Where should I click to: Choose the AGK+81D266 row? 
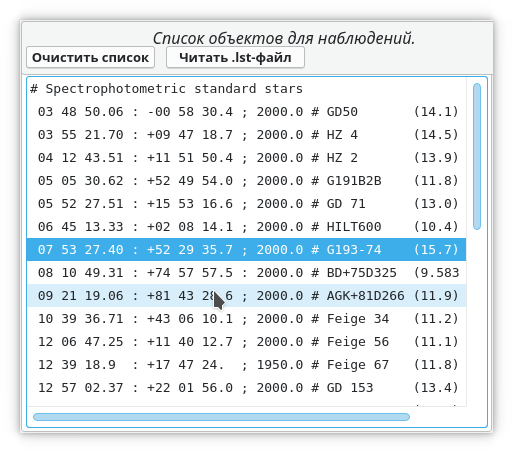[247, 296]
